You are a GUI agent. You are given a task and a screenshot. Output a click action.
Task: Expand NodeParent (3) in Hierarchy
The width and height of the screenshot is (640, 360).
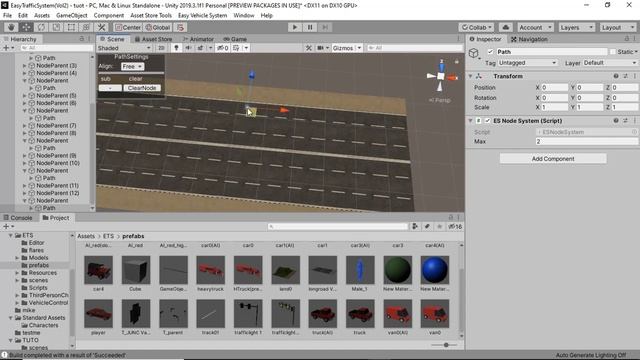tap(24, 66)
